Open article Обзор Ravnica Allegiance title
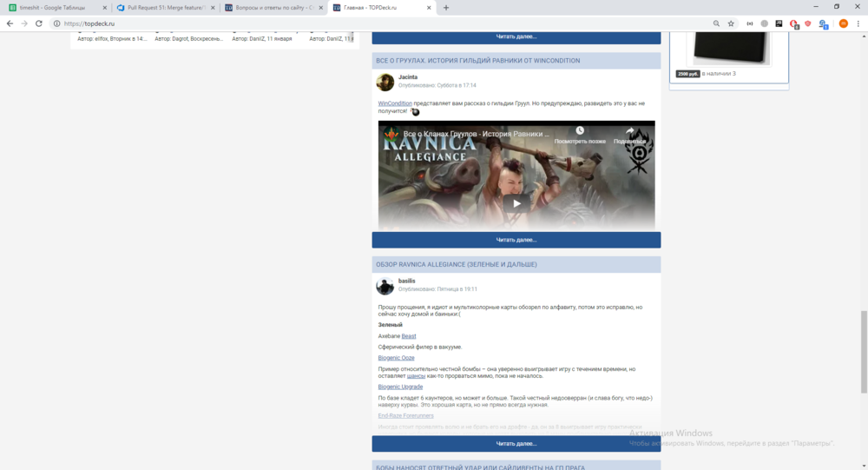 click(457, 264)
